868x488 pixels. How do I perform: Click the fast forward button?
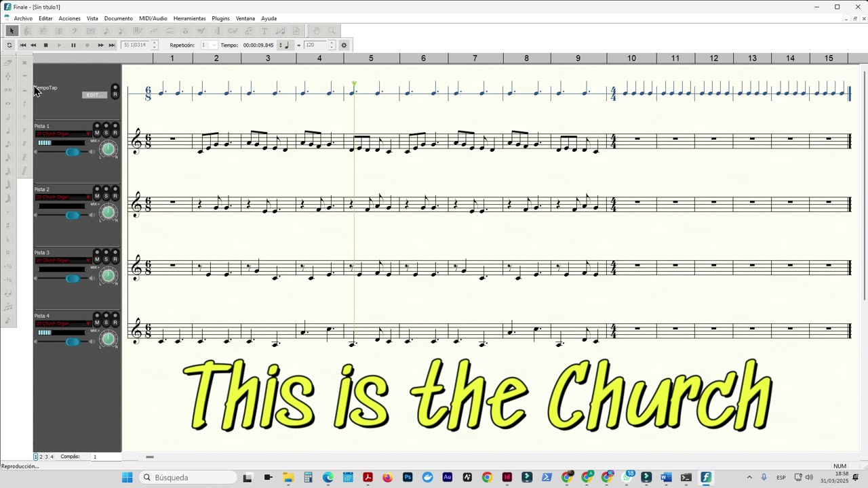tap(101, 45)
